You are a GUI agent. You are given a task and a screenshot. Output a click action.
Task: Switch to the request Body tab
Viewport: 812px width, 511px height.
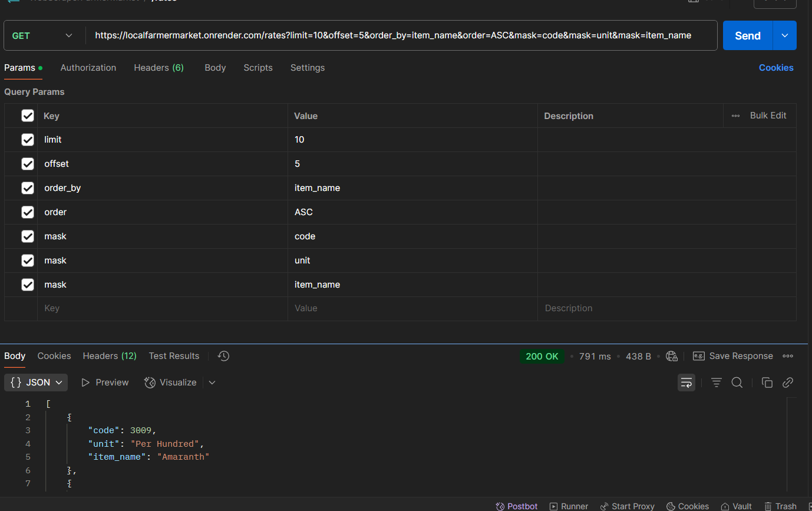point(215,68)
